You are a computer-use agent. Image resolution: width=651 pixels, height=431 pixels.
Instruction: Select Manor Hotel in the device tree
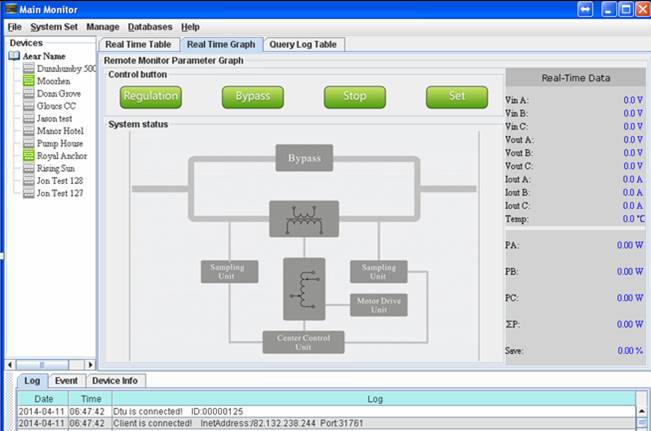[60, 131]
